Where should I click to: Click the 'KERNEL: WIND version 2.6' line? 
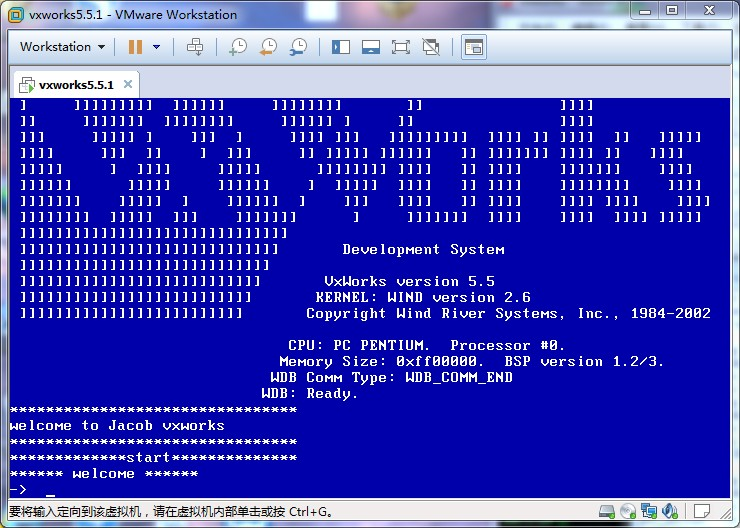pyautogui.click(x=423, y=297)
